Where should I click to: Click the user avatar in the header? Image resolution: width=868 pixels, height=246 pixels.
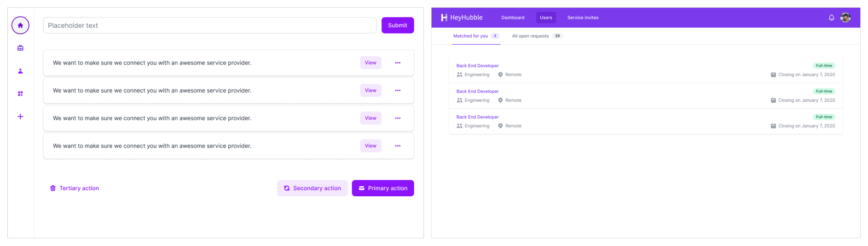point(845,18)
